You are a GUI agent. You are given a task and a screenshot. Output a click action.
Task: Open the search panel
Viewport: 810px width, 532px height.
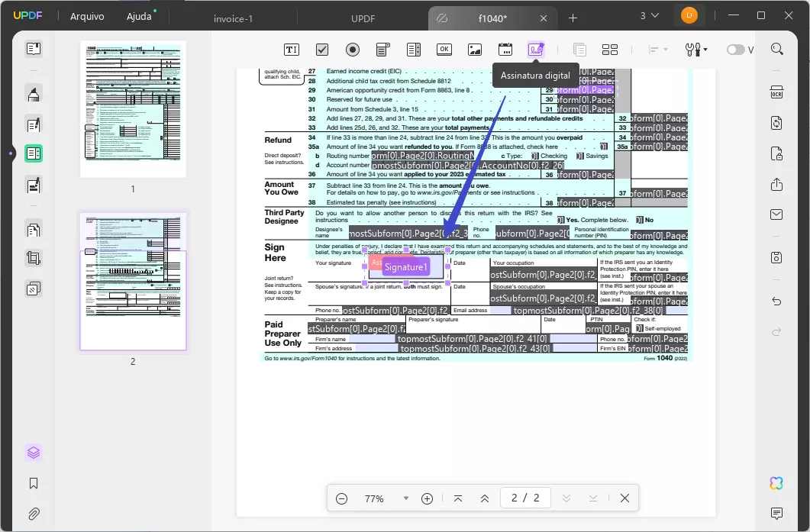tap(776, 49)
